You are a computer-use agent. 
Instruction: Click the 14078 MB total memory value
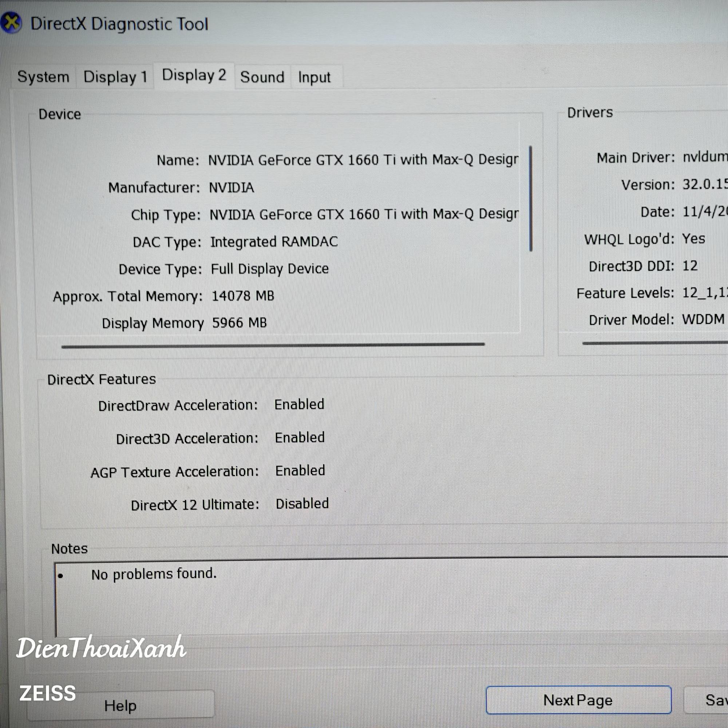click(243, 296)
